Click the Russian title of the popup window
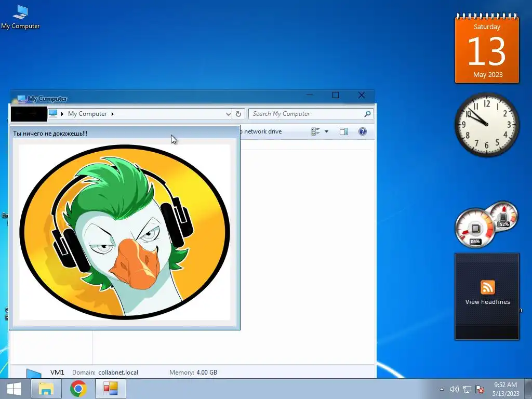532x399 pixels. (x=50, y=134)
